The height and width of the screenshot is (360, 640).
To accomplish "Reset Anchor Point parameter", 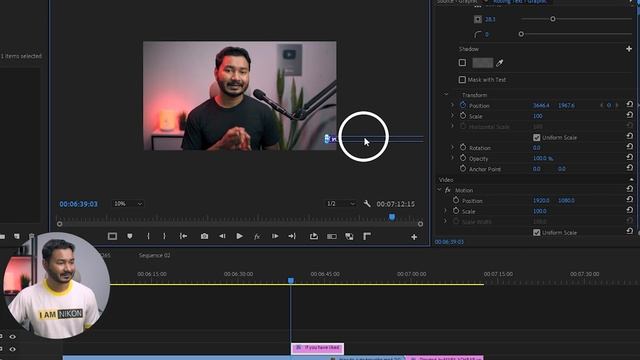I will [629, 168].
